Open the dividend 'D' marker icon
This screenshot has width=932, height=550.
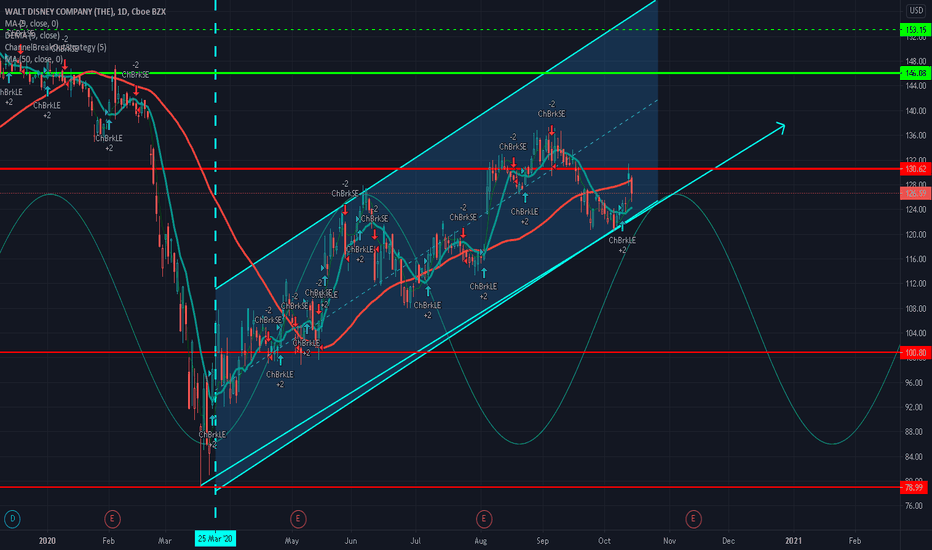12,519
